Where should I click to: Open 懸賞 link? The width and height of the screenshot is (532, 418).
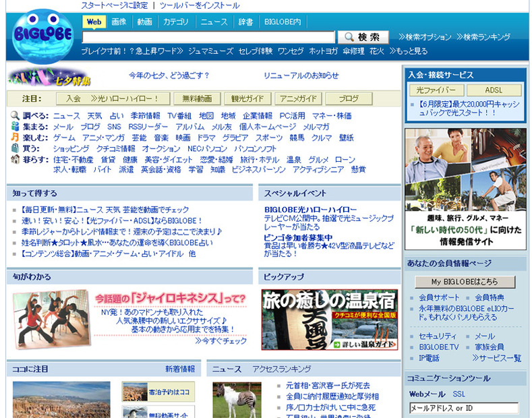359,169
